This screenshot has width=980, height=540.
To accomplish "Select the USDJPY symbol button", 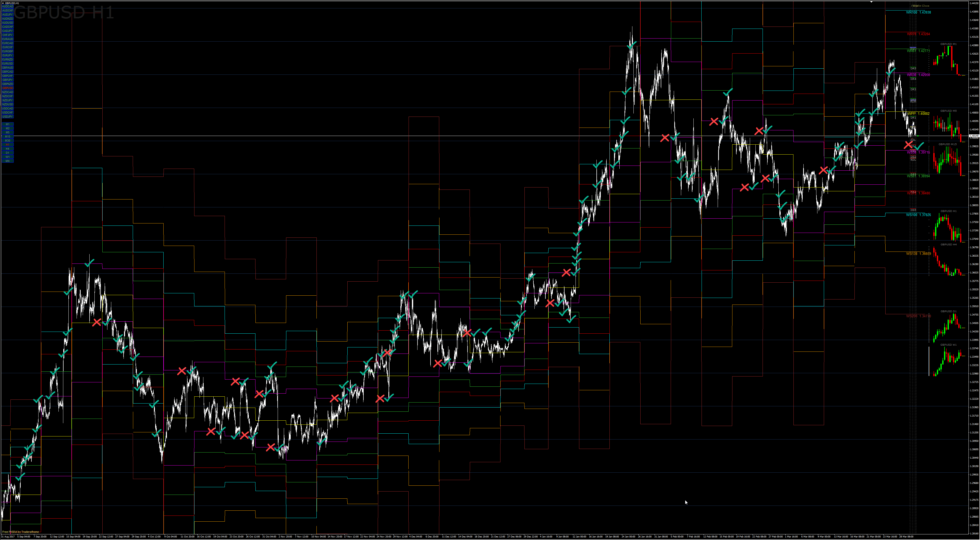I will click(8, 117).
